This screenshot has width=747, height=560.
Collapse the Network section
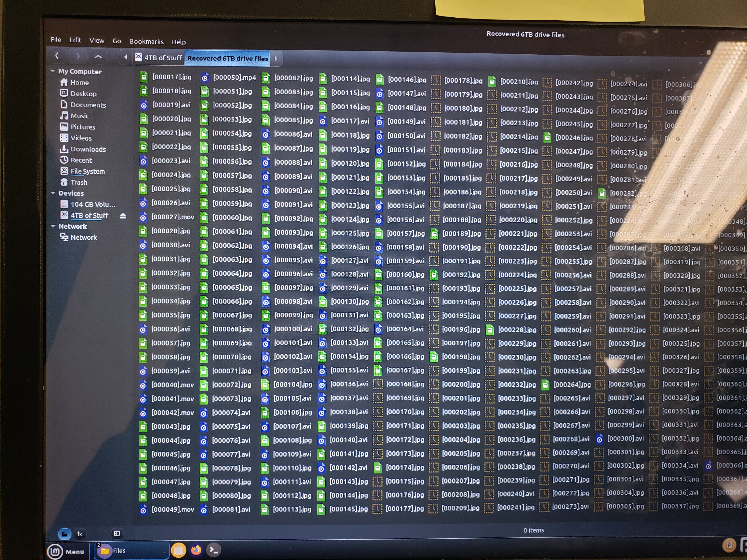(53, 226)
